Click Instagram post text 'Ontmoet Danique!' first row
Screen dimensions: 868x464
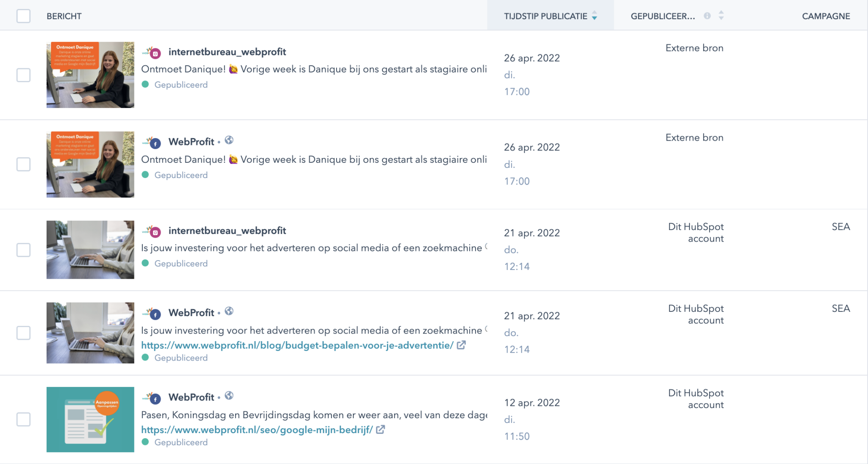tap(314, 69)
